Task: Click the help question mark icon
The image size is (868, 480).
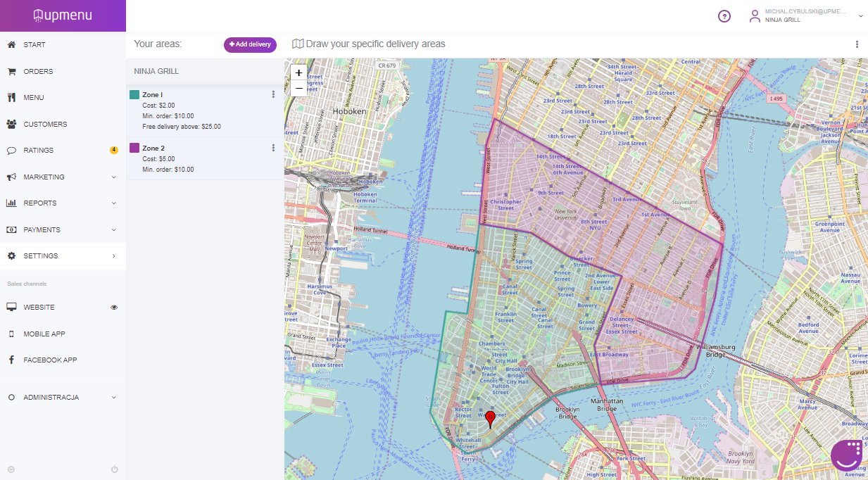Action: [x=724, y=16]
